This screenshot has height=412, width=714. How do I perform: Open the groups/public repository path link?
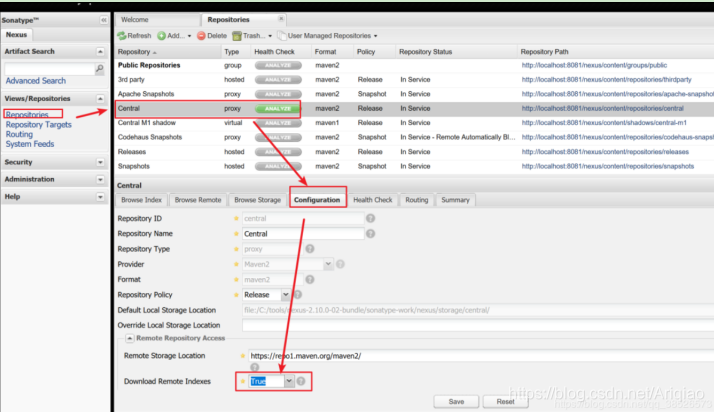pos(594,65)
